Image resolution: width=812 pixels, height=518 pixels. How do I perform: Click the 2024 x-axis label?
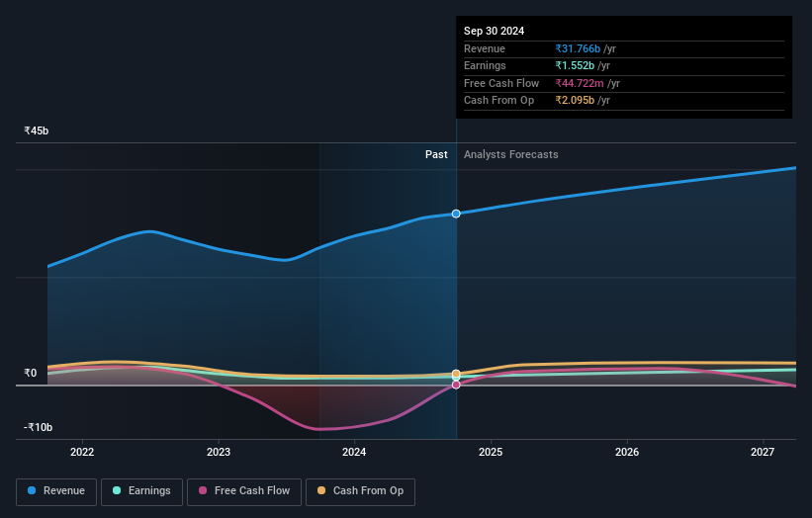[354, 453]
